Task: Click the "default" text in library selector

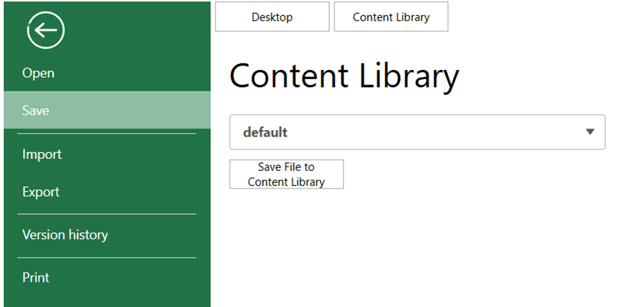Action: [x=265, y=132]
